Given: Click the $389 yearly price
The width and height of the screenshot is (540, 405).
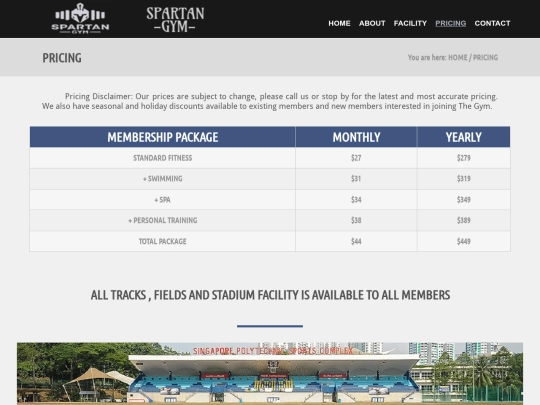Looking at the screenshot, I should click(464, 220).
